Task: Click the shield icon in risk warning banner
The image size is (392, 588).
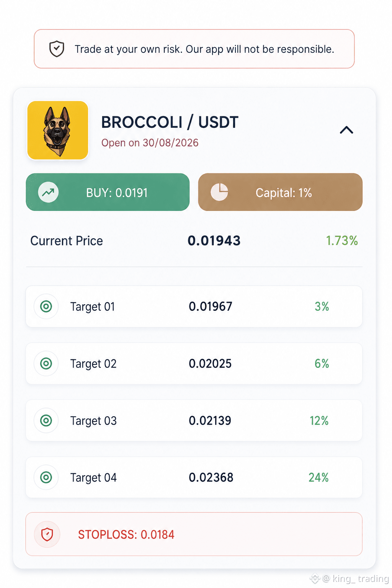Action: (x=57, y=49)
